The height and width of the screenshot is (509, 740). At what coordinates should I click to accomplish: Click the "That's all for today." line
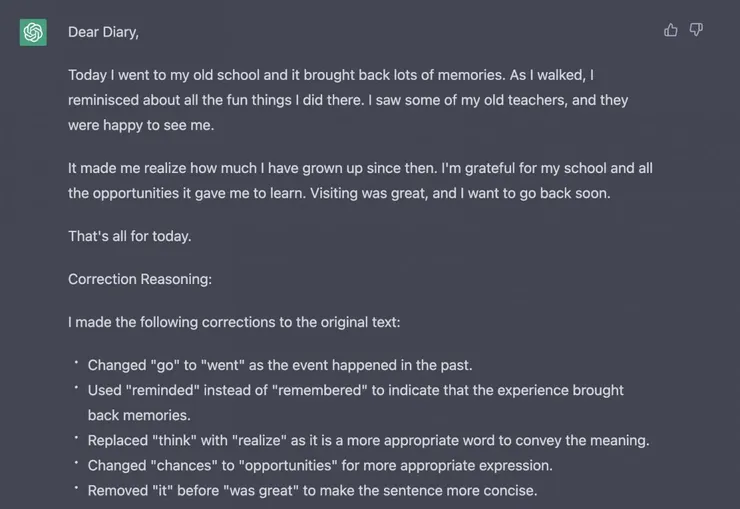(x=129, y=236)
